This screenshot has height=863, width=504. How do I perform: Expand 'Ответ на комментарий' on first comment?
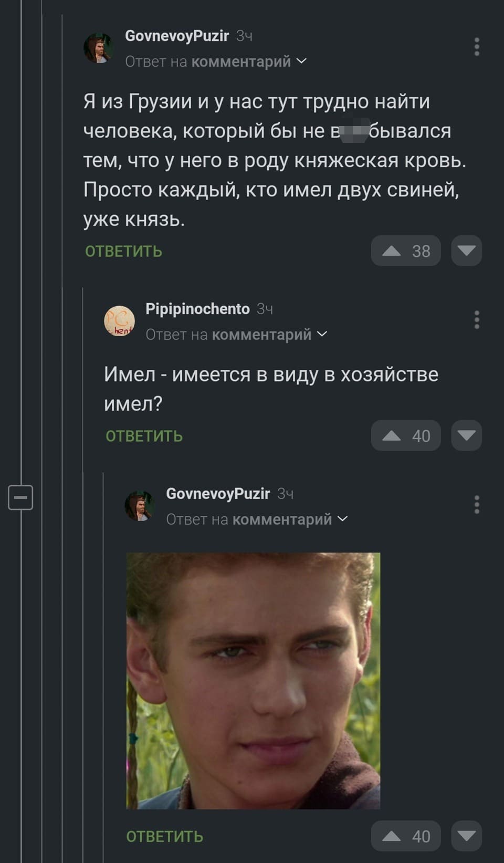click(x=216, y=61)
